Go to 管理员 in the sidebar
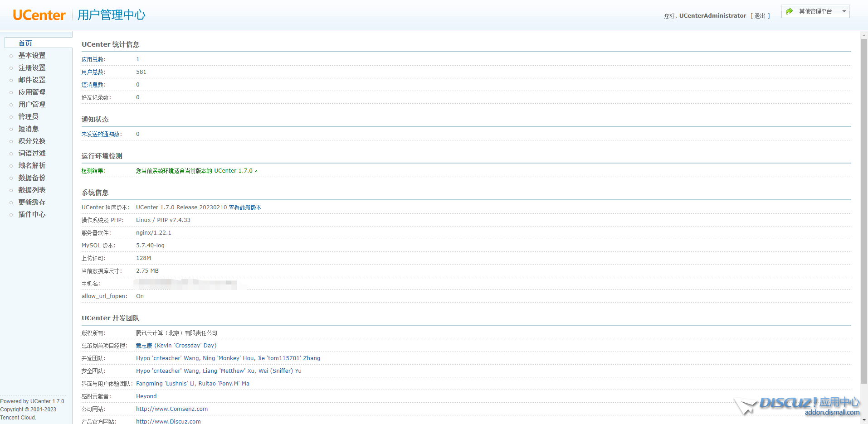Viewport: 868px width, 424px height. (x=29, y=116)
